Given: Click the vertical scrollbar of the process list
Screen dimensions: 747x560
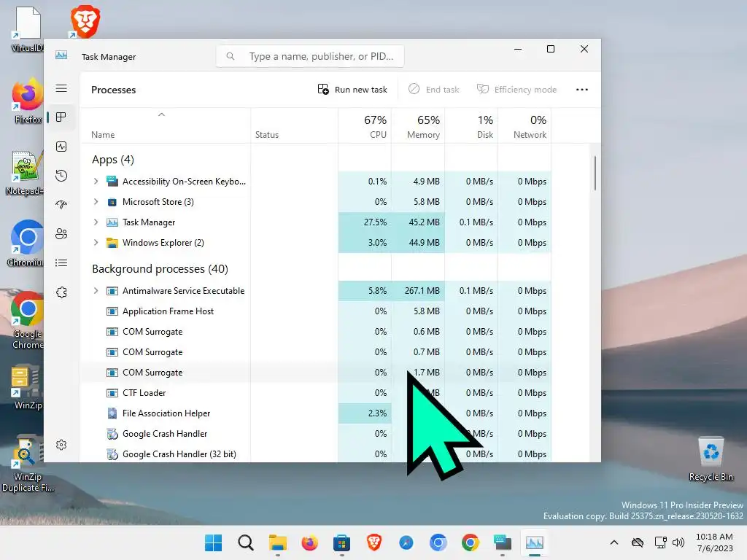Looking at the screenshot, I should (x=595, y=174).
